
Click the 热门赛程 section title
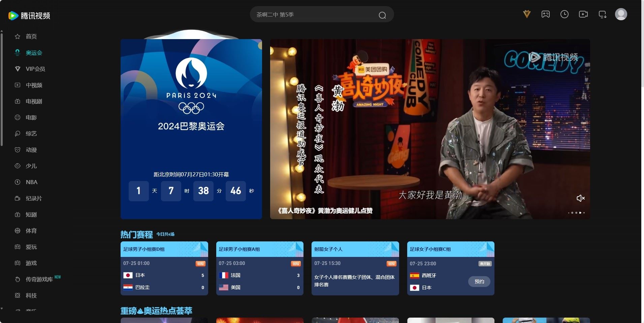click(x=137, y=234)
